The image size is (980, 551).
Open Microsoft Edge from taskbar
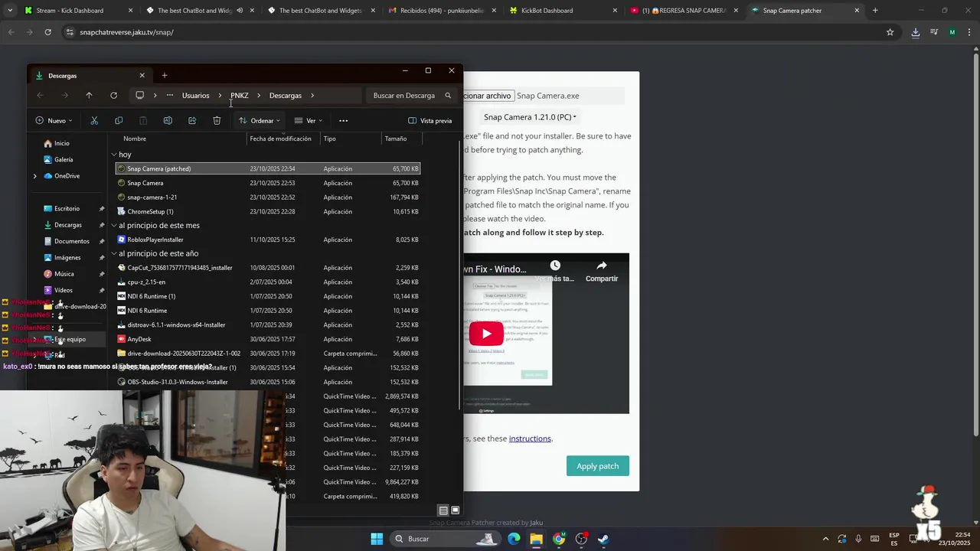514,539
